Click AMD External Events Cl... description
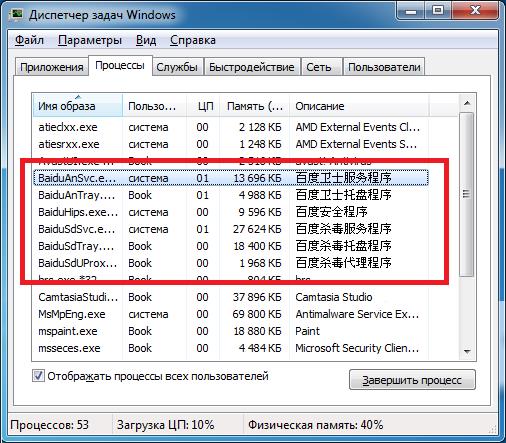This screenshot has width=506, height=443. (x=357, y=127)
